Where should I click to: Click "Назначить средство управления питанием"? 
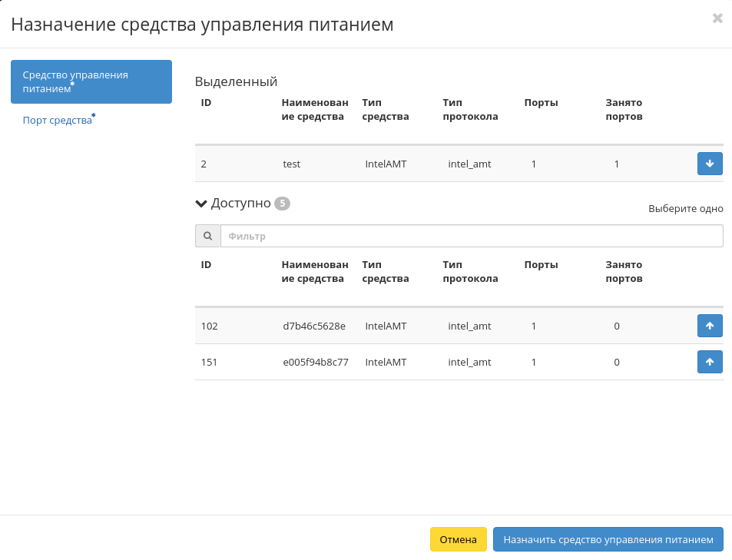click(x=608, y=539)
